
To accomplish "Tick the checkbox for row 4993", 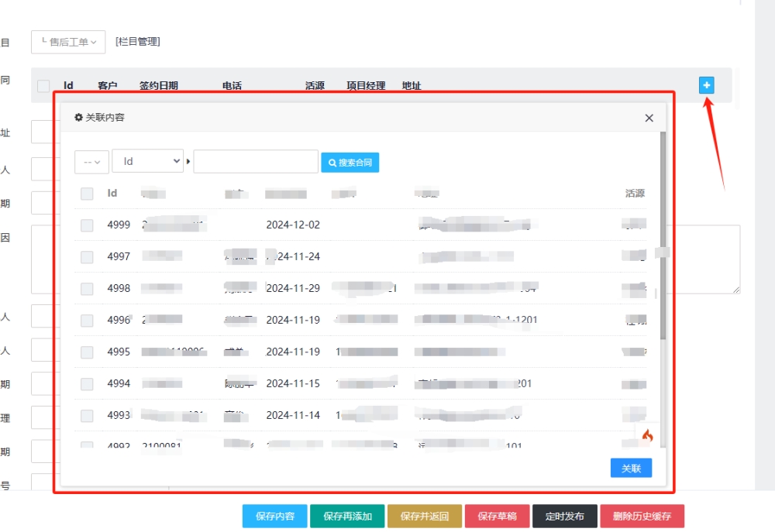I will pos(87,416).
